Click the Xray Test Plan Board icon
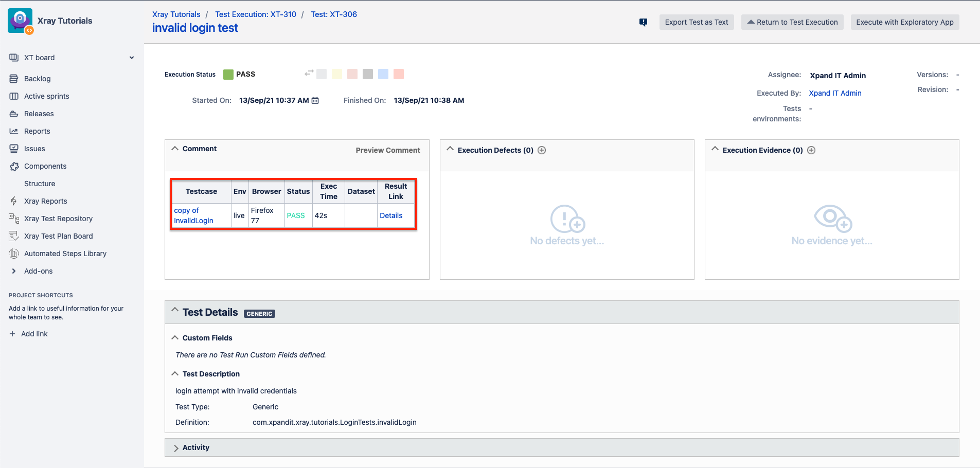The image size is (980, 468). (14, 236)
